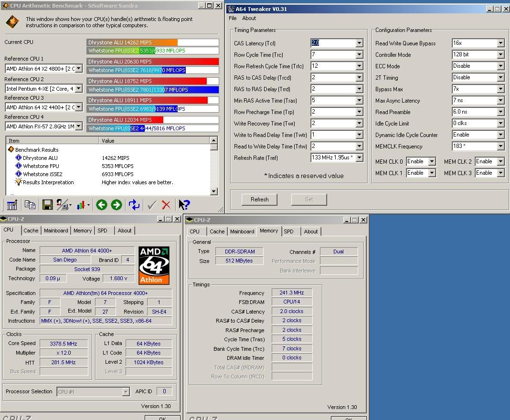Click the Voltage value 1.680 v
Screen dimensions: 510x420
tap(118, 278)
